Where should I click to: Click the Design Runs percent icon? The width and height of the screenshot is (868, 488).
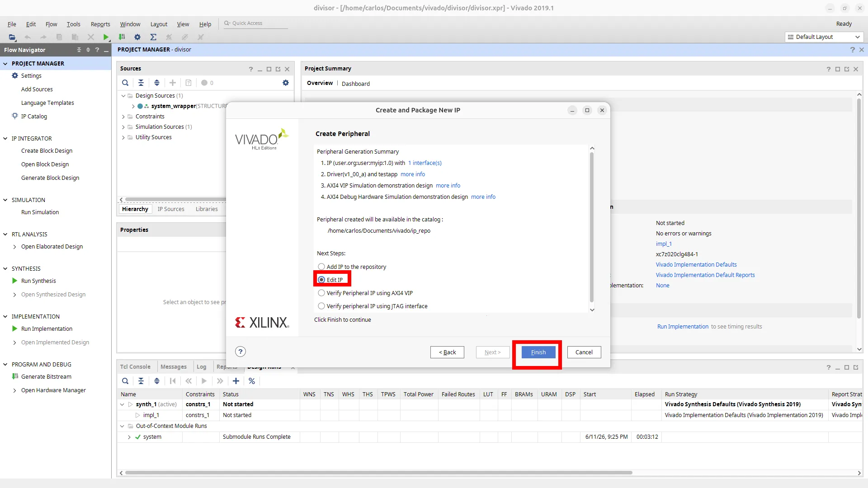(252, 381)
